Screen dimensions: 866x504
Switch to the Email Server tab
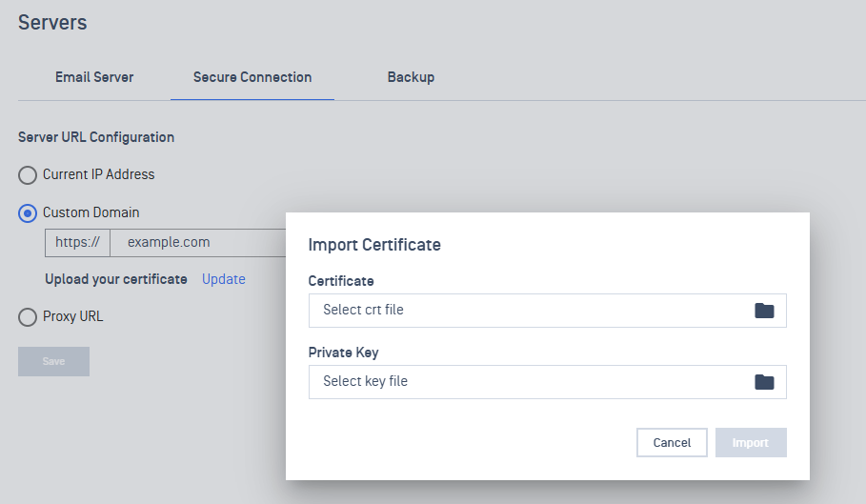tap(94, 77)
